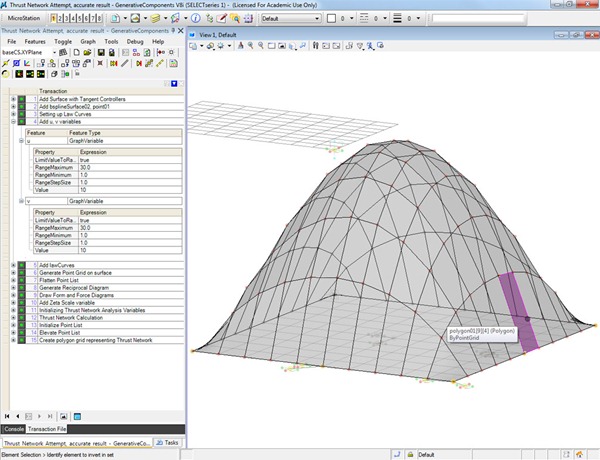
Task: Collapse the Add u, v variables transaction
Action: tap(13, 122)
